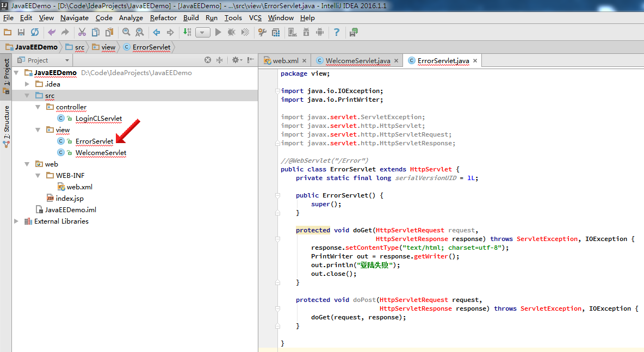This screenshot has width=644, height=352.
Task: Open the Project panel gear settings
Action: tap(237, 60)
